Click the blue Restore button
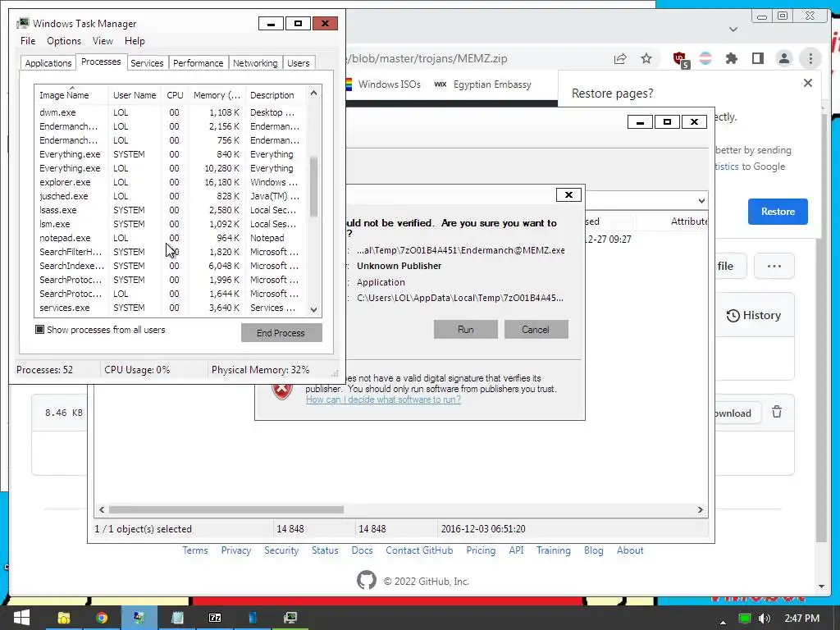 coord(778,211)
